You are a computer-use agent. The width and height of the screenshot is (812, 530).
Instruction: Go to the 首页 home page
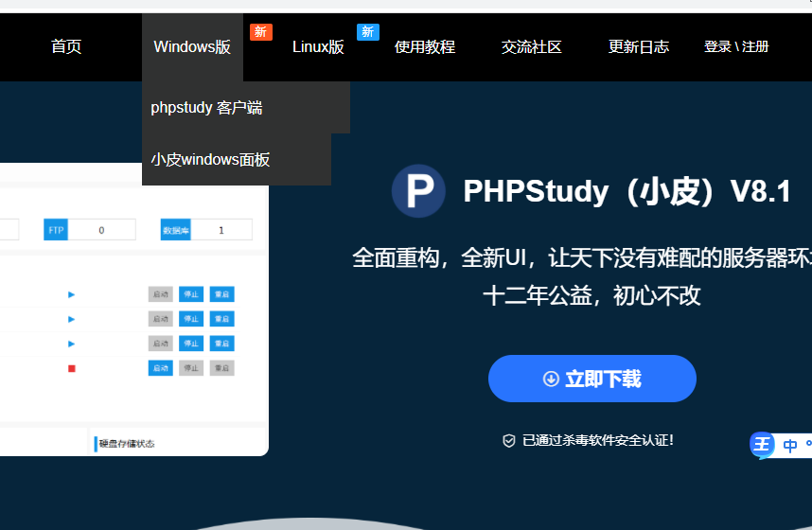coord(66,46)
